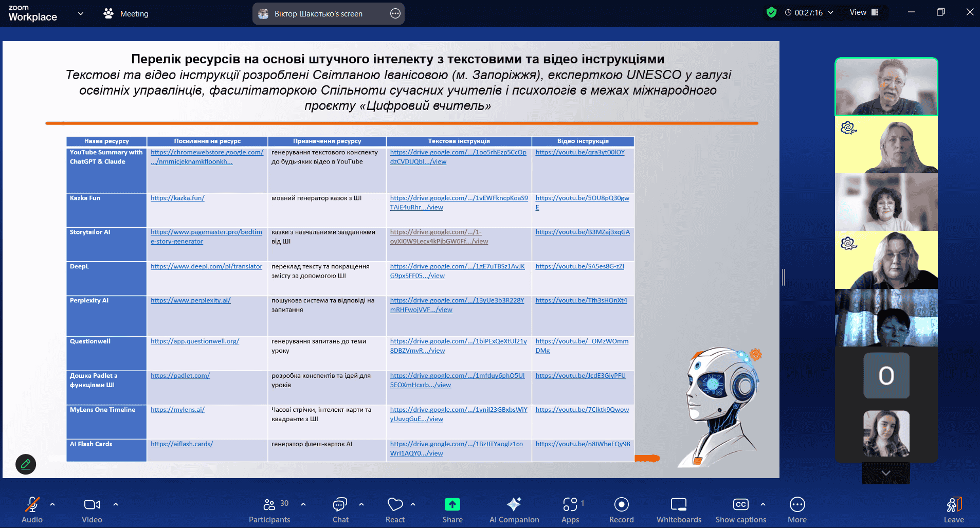Screen dimensions: 980x528
Task: Open the video link https://youtu.be/Tfh3sHOnXt4
Action: click(x=581, y=300)
